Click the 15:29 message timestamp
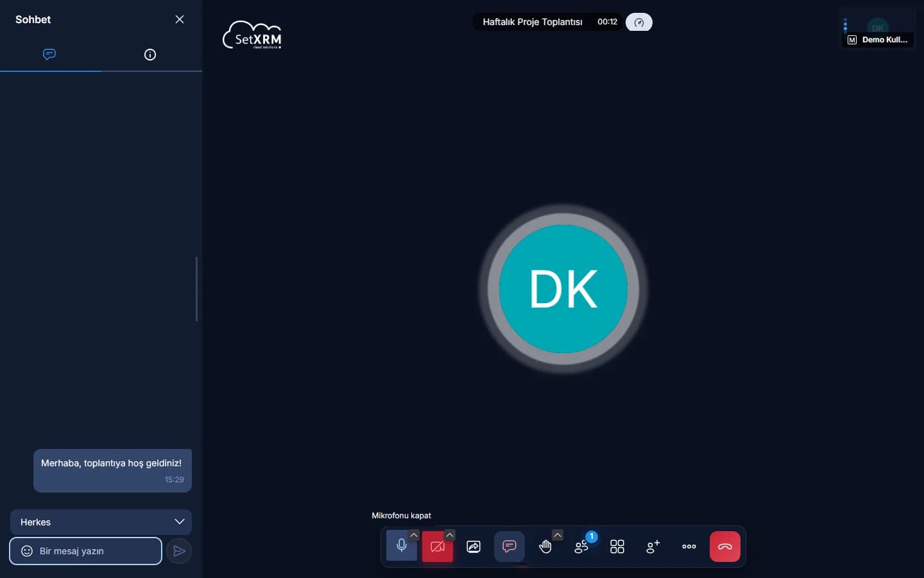Screen dimensions: 924x578 tap(174, 480)
